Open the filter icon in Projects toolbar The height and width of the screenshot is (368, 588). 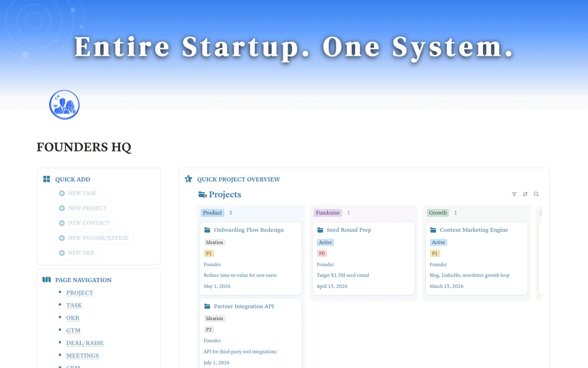(514, 194)
